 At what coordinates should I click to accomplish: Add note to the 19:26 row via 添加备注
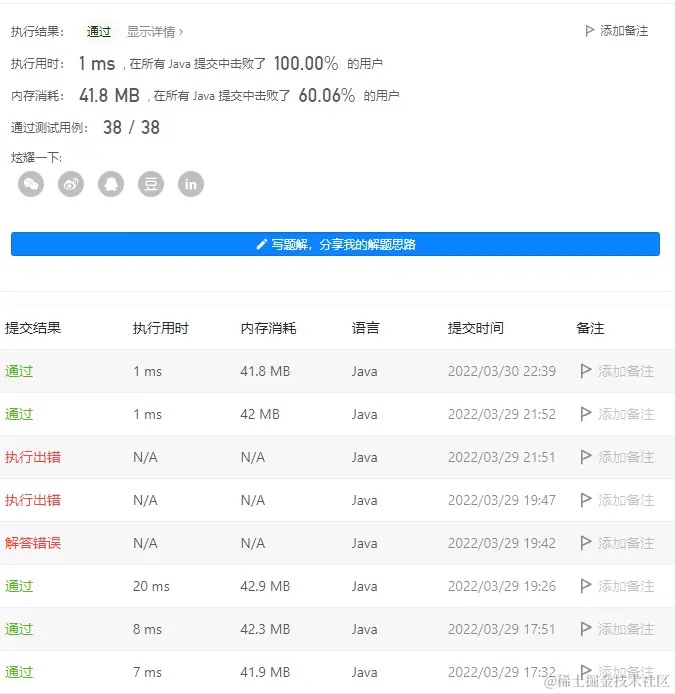click(626, 586)
